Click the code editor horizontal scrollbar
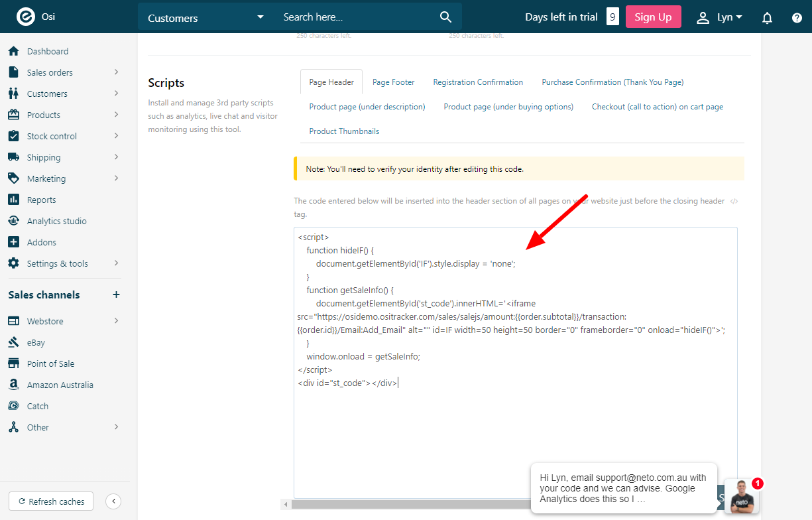 (x=411, y=505)
